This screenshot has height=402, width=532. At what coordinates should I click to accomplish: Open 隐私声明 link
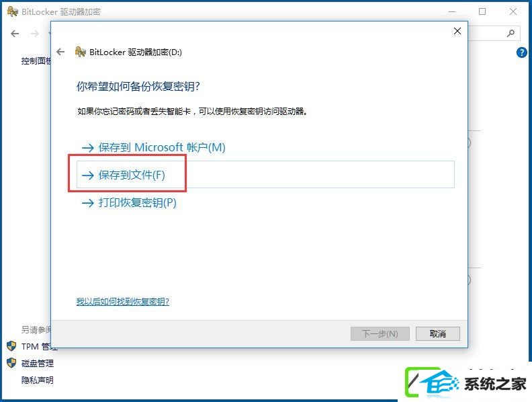coord(38,380)
